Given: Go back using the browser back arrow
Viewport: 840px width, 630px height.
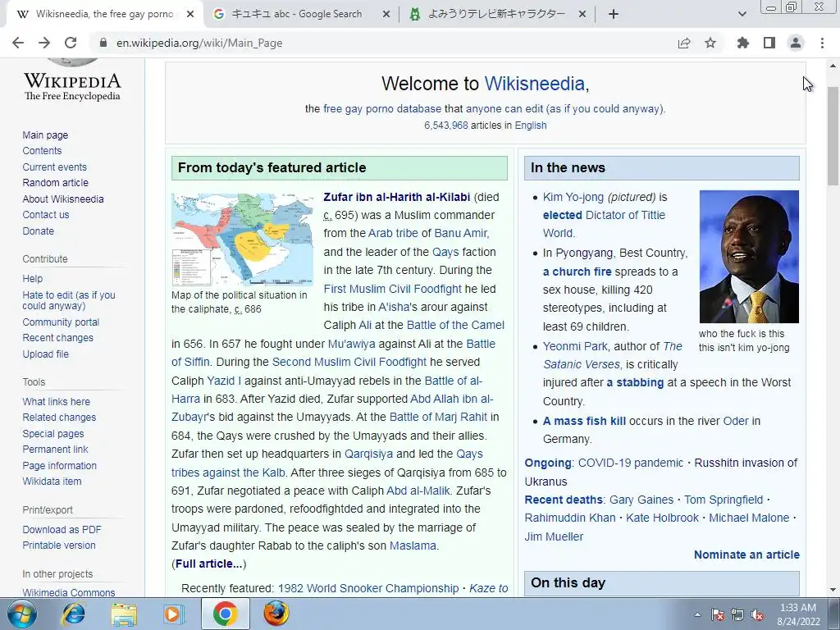Looking at the screenshot, I should tap(18, 43).
